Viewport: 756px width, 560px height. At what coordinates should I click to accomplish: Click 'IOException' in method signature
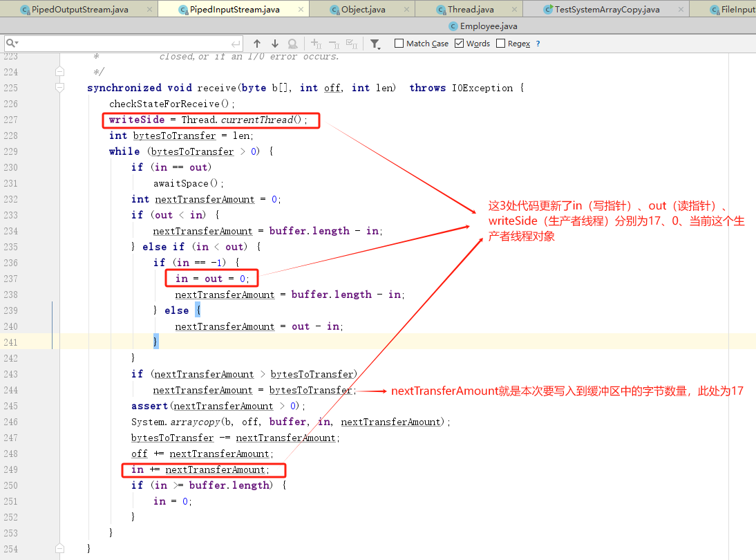click(482, 88)
